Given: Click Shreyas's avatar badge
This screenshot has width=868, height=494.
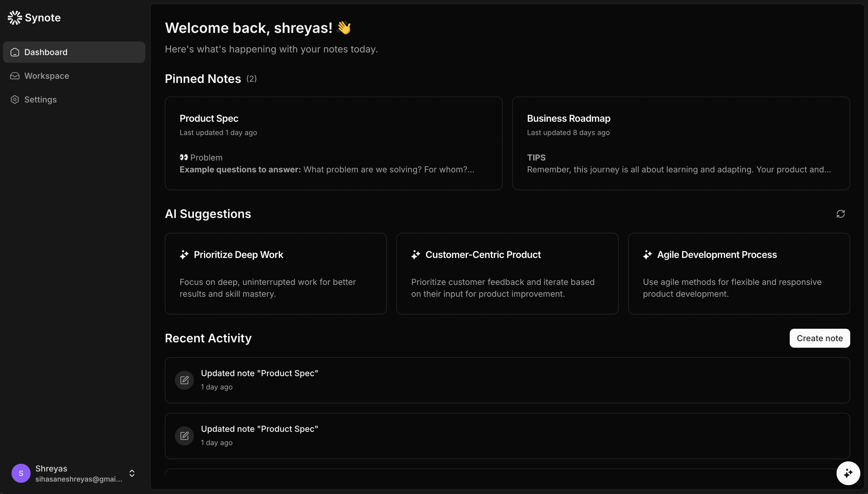Looking at the screenshot, I should click(x=20, y=473).
